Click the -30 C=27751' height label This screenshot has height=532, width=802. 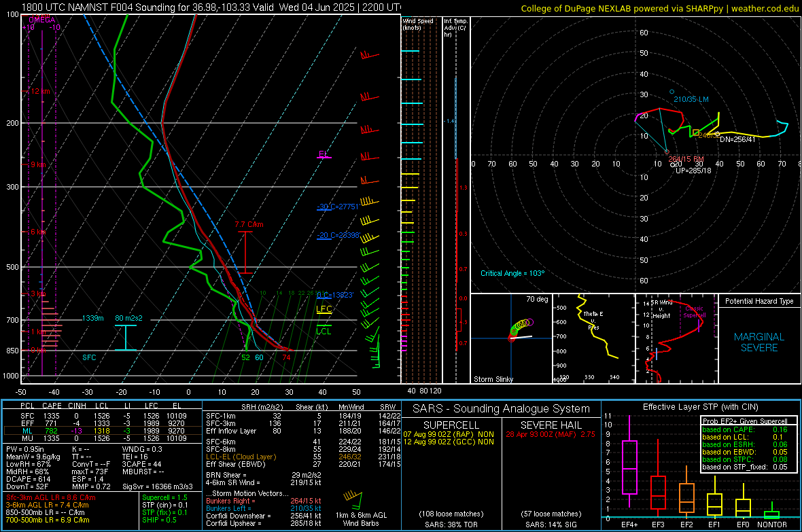338,207
